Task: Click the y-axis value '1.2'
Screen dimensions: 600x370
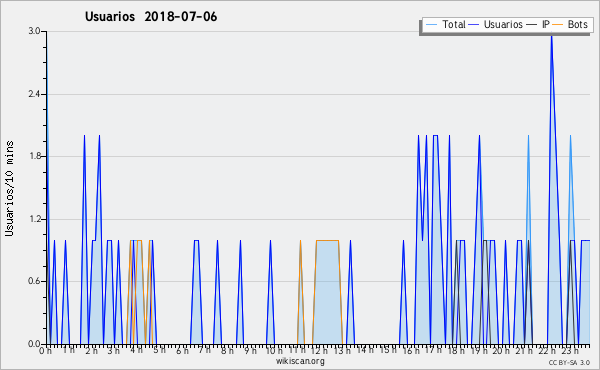Action: click(34, 219)
